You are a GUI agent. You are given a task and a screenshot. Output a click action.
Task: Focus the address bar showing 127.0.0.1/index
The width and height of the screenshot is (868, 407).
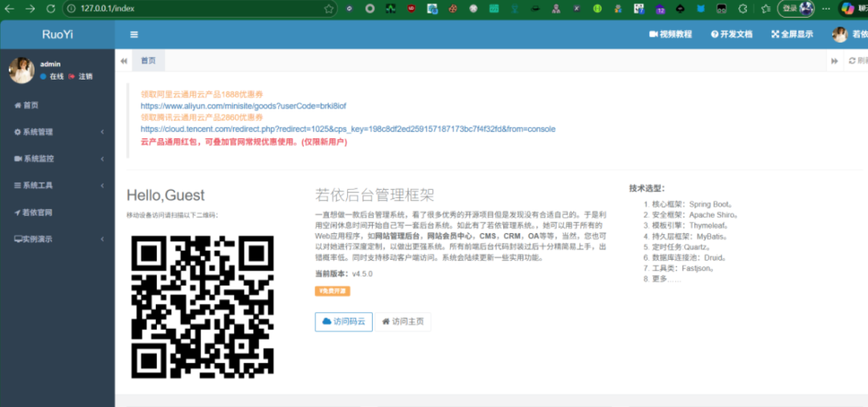pyautogui.click(x=200, y=9)
